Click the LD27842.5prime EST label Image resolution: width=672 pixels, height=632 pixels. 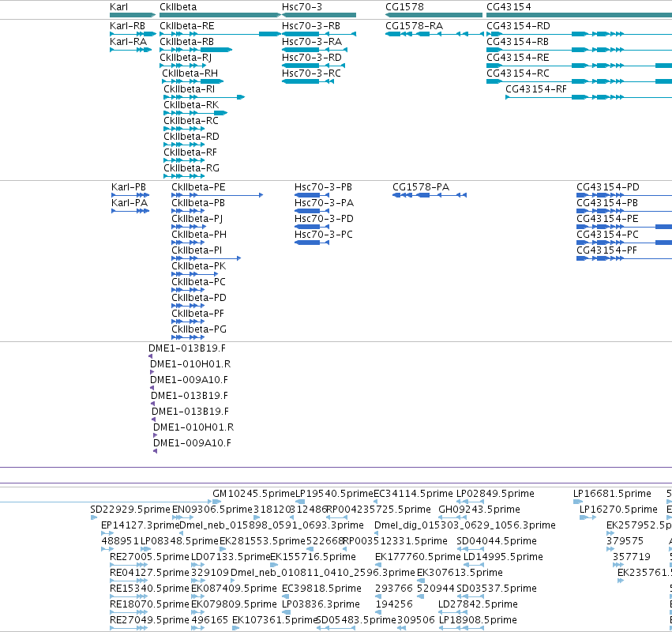479,604
